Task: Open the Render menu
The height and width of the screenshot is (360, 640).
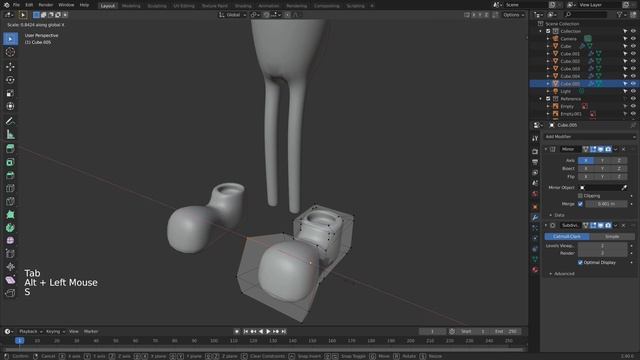Action: [x=45, y=5]
